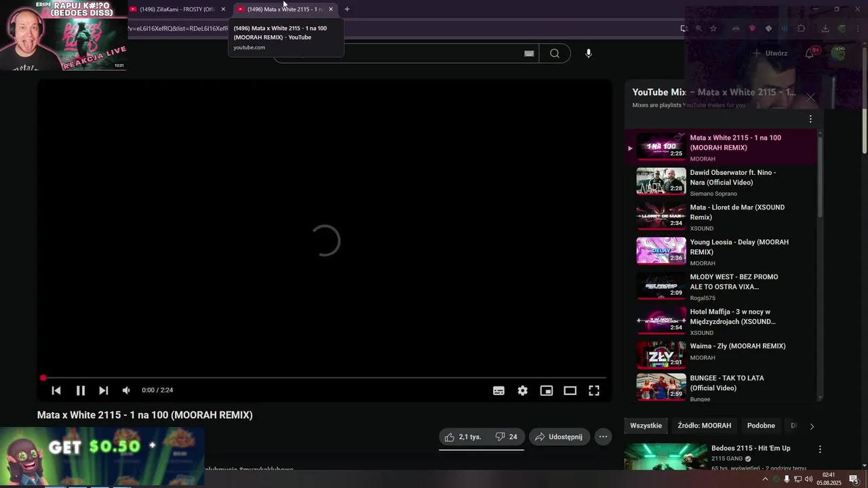The image size is (868, 488).
Task: Activate miniplayer mode icon
Action: 547,390
